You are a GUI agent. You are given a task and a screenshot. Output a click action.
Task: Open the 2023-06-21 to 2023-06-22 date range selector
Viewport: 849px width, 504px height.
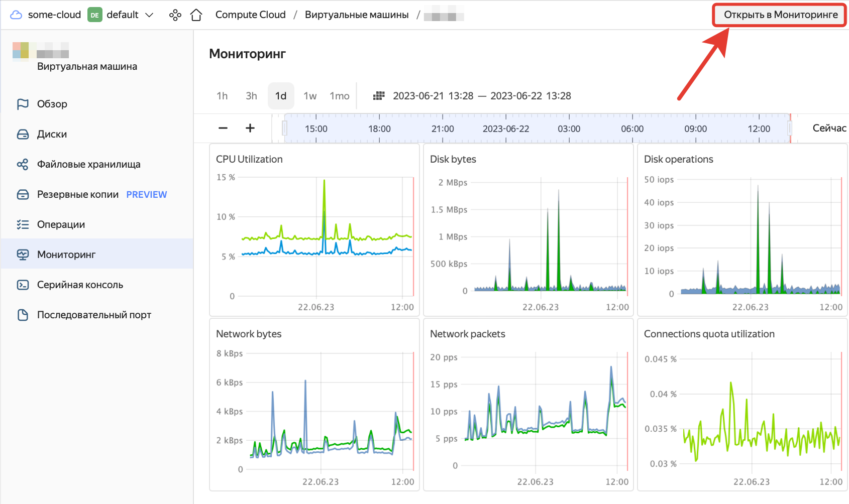tap(481, 96)
